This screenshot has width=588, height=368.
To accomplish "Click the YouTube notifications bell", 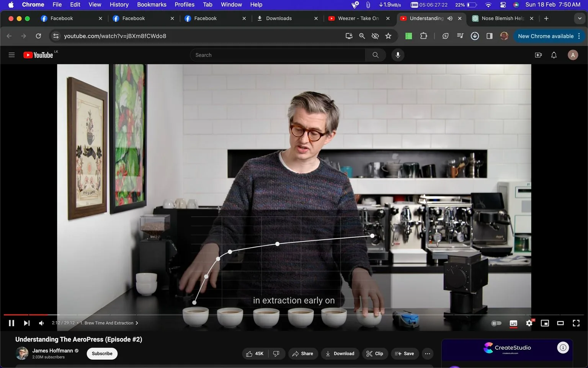I will click(554, 55).
